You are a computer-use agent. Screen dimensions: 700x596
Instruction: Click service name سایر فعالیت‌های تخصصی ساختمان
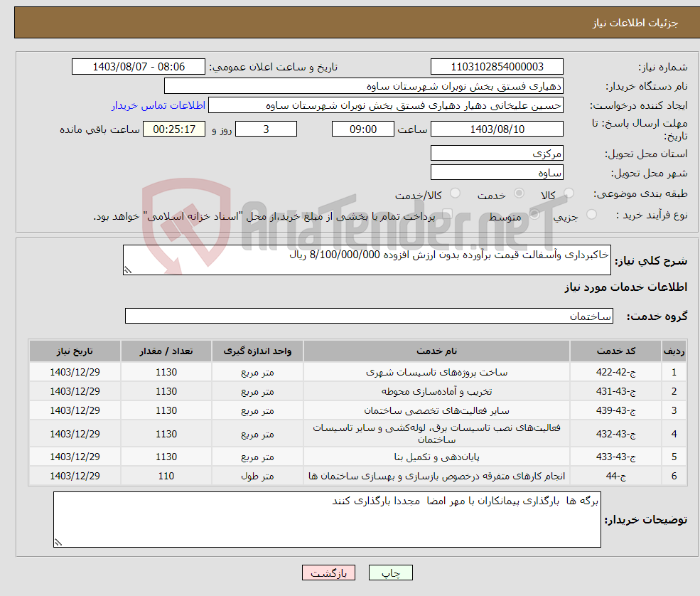(436, 410)
